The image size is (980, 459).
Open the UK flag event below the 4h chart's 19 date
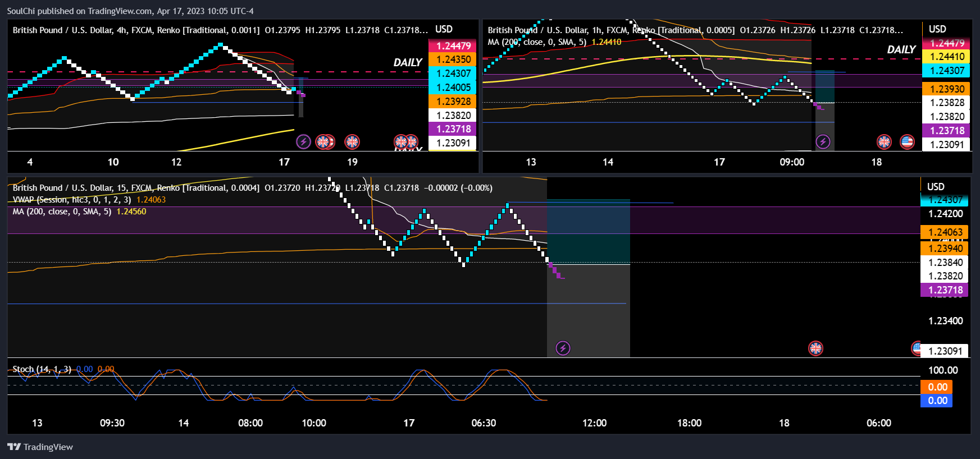tap(352, 141)
